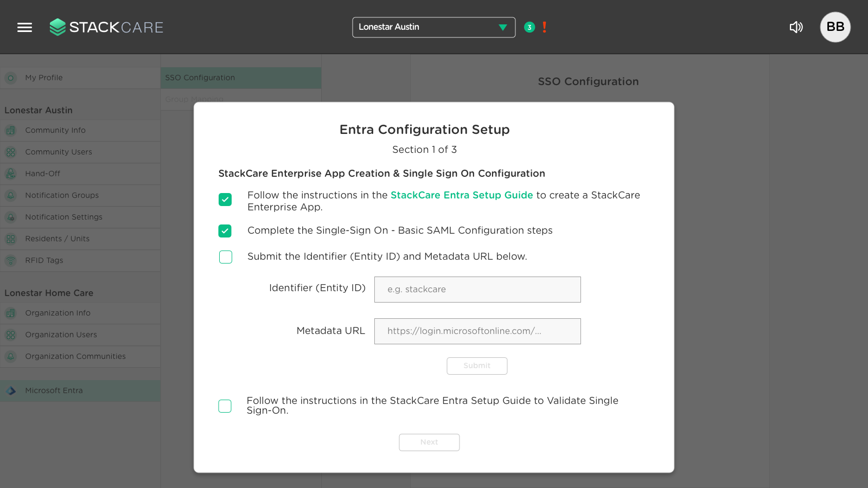This screenshot has height=488, width=868.
Task: Click the Identifier (Entity ID) input field
Action: point(477,290)
